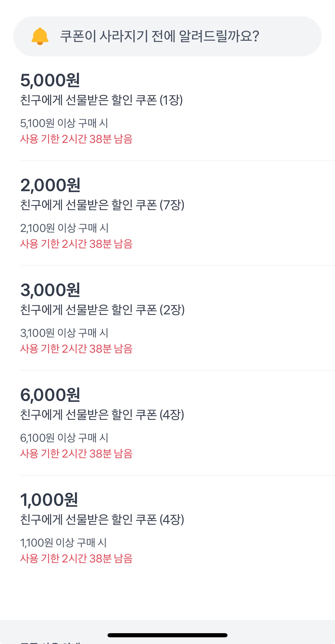The image size is (335, 644).
Task: Tap expiry time under the 1,000원 coupon
Action: (76, 558)
